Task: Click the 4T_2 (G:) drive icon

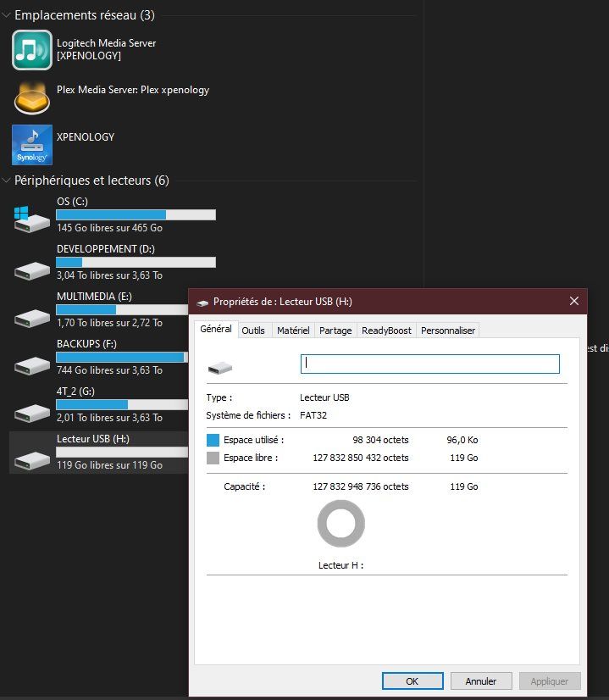Action: click(31, 413)
